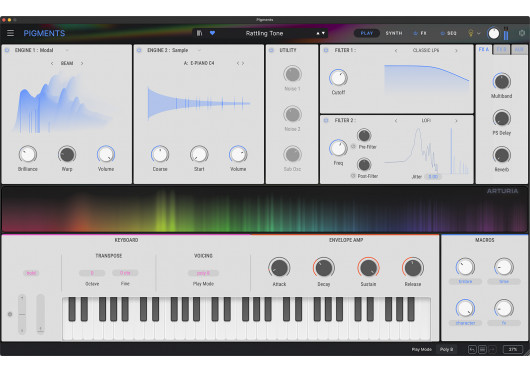Click the Start knob in Engine 2

pyautogui.click(x=199, y=154)
